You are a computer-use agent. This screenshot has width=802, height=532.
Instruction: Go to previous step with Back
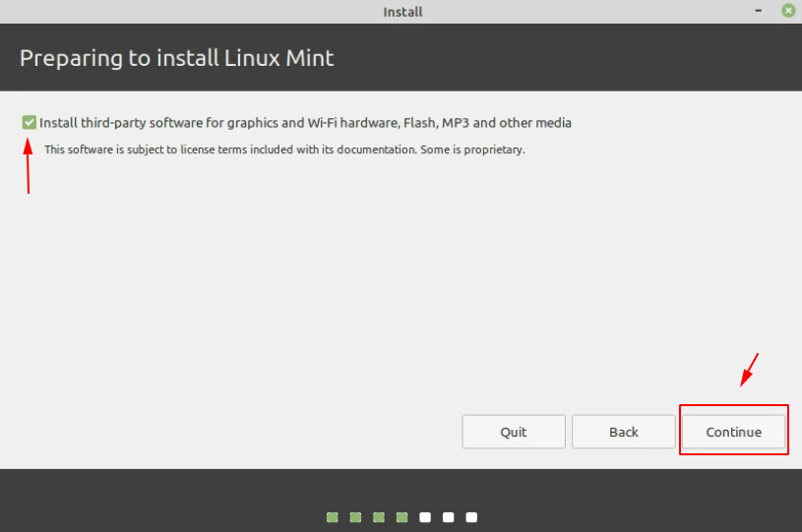pyautogui.click(x=624, y=432)
